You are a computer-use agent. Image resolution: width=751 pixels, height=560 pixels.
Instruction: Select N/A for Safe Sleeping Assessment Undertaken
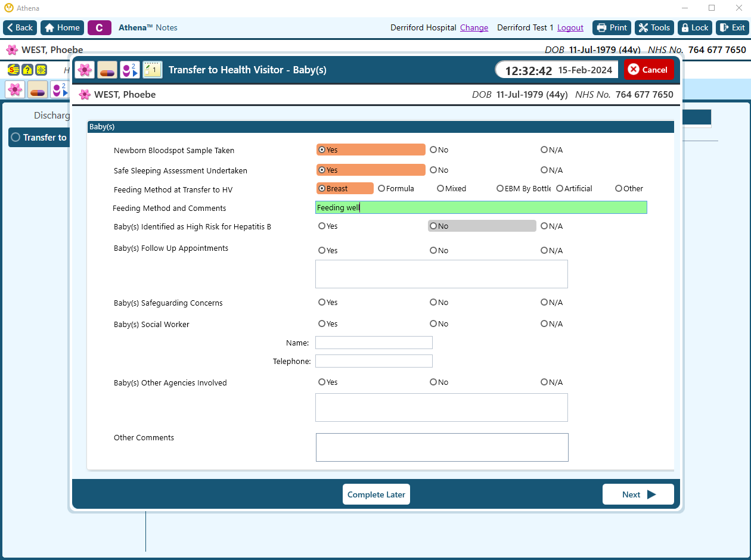(552, 170)
